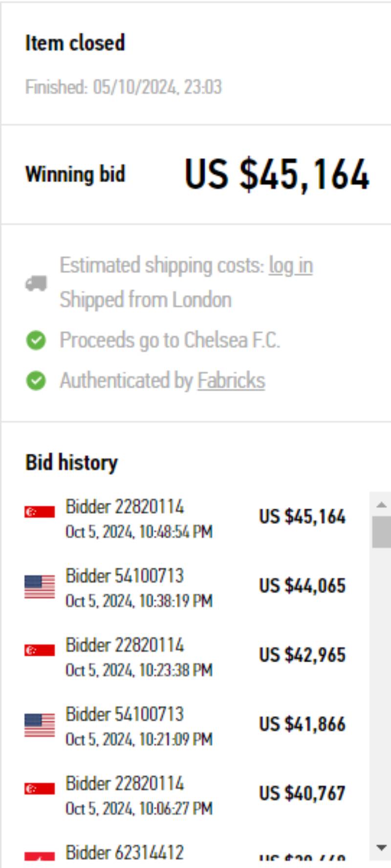Click the Bid history heading
This screenshot has height=868, width=391.
point(71,462)
